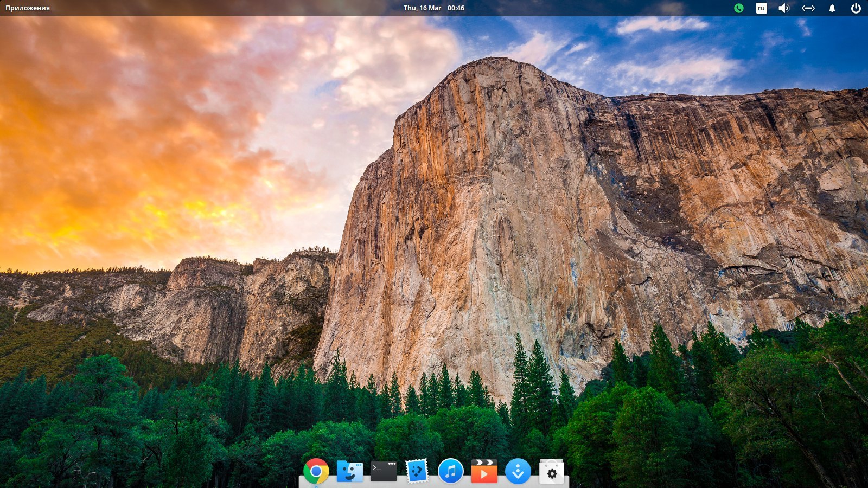The height and width of the screenshot is (488, 868).
Task: Launch the Videos player dock icon
Action: 484,471
